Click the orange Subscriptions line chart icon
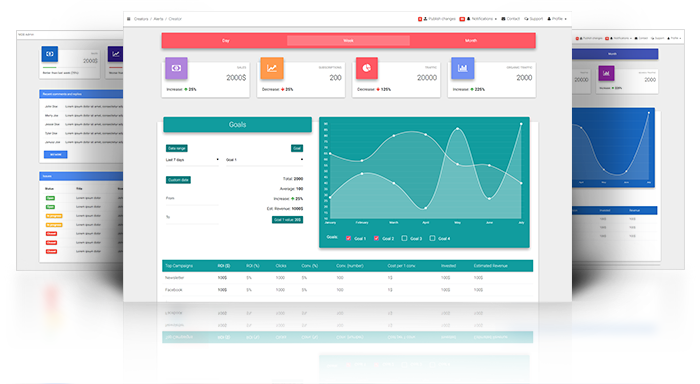Viewport: 700px width, 384px height. click(272, 68)
